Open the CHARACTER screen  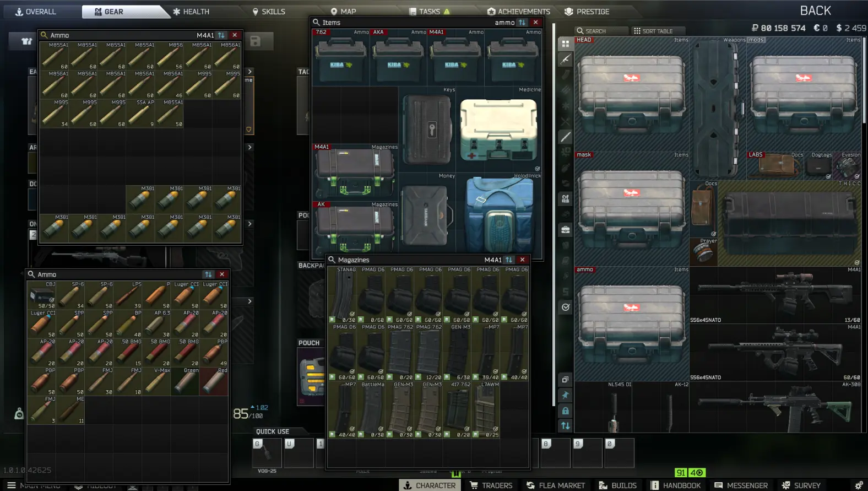(x=430, y=485)
